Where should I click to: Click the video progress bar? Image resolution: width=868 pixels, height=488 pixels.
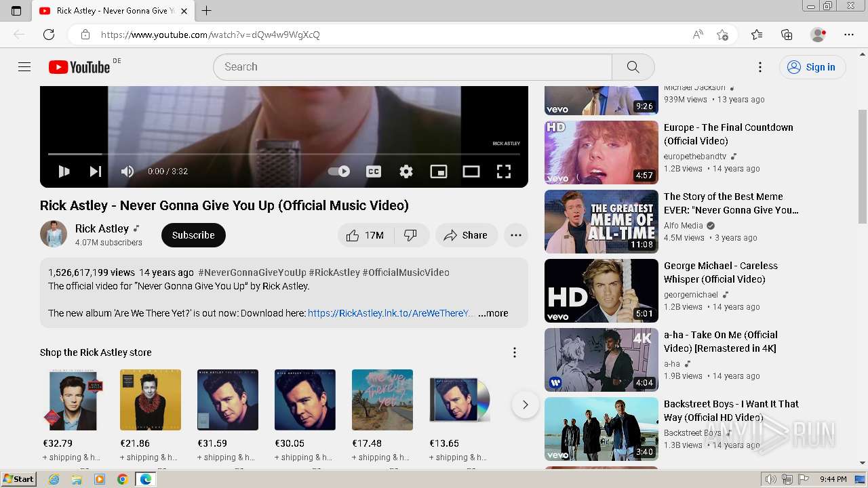point(284,155)
